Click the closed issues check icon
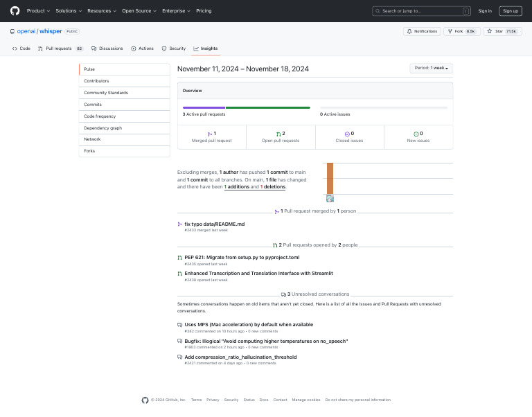This screenshot has width=532, height=417. click(x=347, y=134)
